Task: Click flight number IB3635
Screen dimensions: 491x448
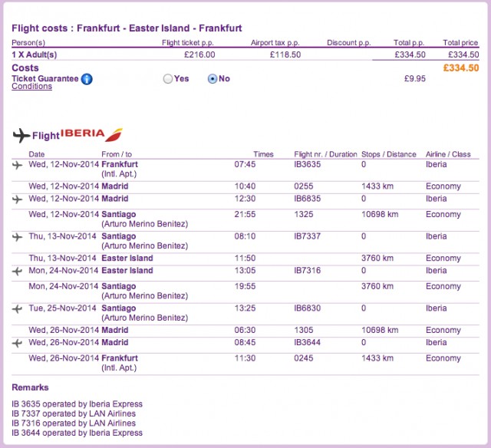Action: pyautogui.click(x=307, y=164)
